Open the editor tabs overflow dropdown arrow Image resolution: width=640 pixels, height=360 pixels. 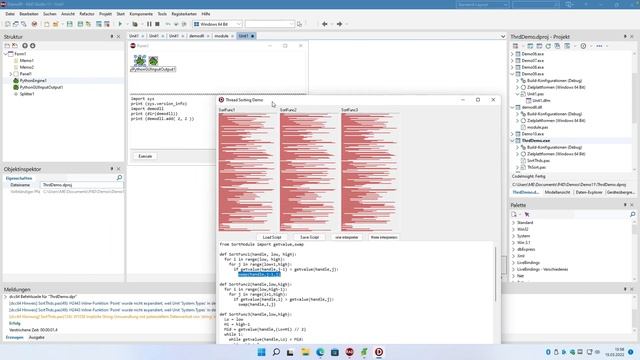pos(502,36)
